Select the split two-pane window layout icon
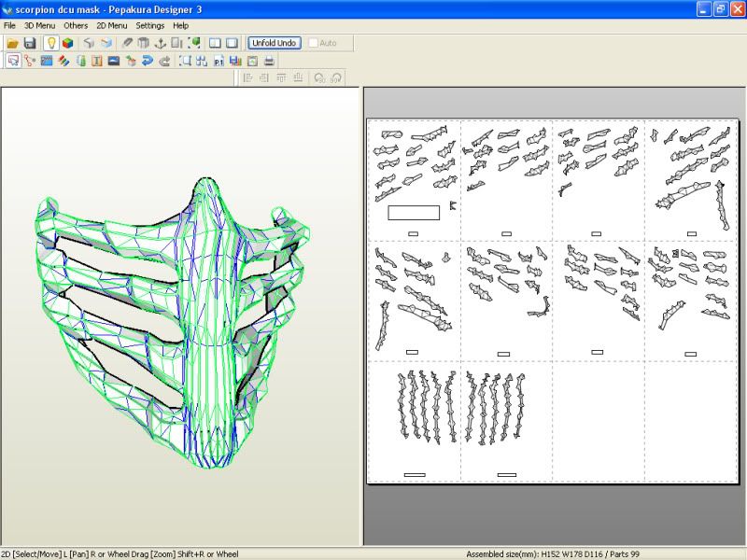The height and width of the screenshot is (560, 747). click(x=215, y=43)
